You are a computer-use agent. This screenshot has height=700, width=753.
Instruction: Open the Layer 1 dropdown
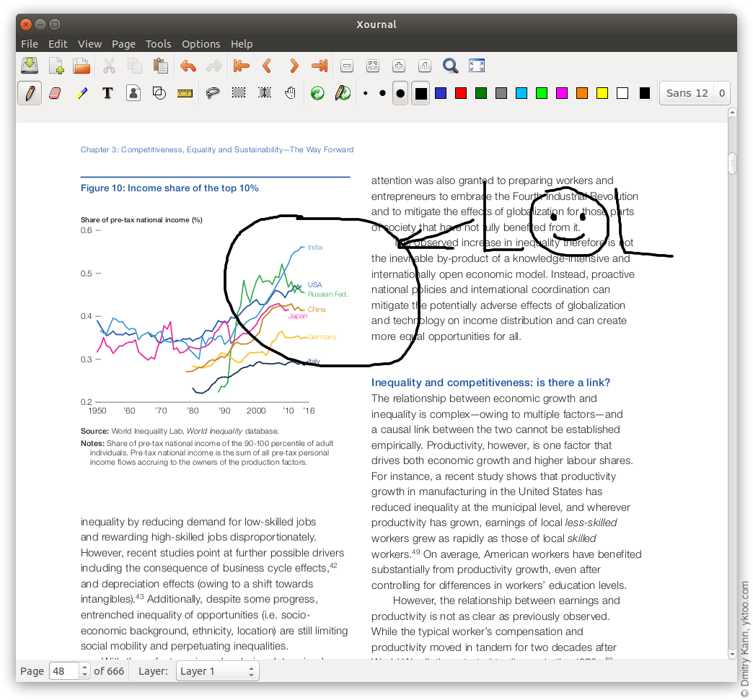coord(218,671)
